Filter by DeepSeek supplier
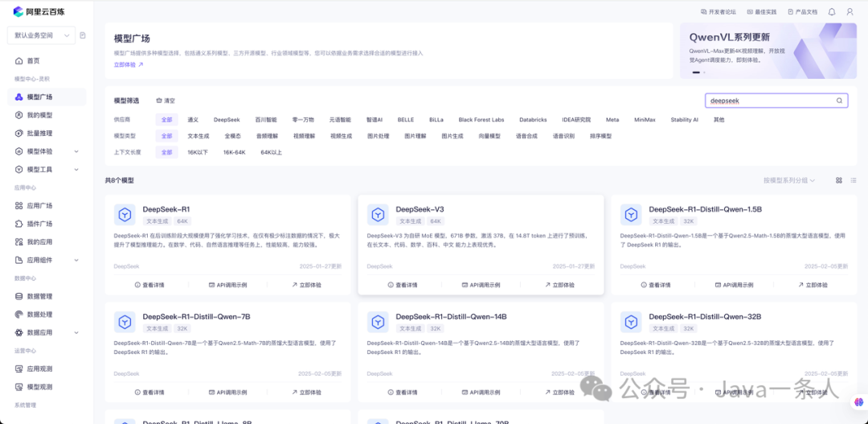This screenshot has width=868, height=424. pyautogui.click(x=227, y=119)
